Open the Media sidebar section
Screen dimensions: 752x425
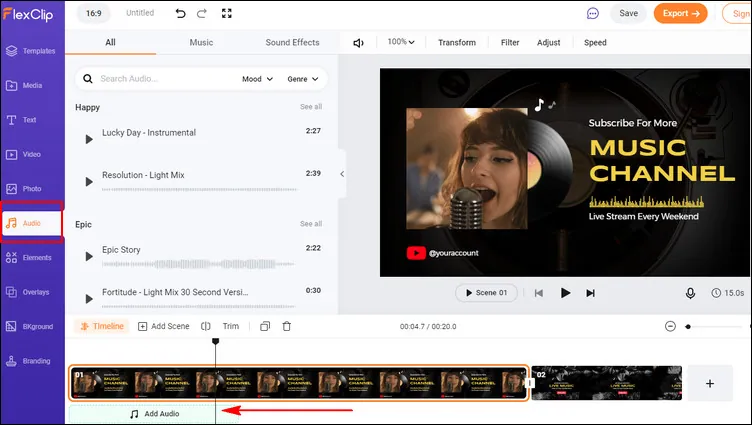(x=24, y=85)
